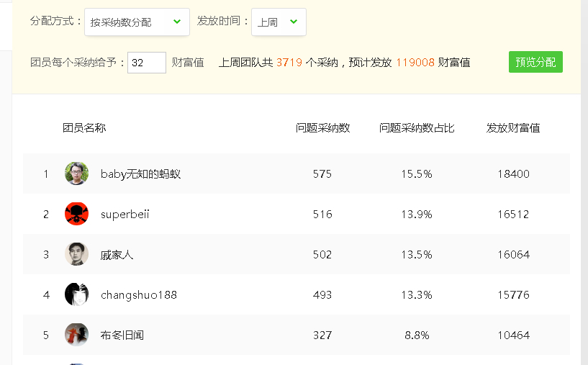This screenshot has width=588, height=365.
Task: Click the 团员名称 column header
Action: pyautogui.click(x=84, y=128)
